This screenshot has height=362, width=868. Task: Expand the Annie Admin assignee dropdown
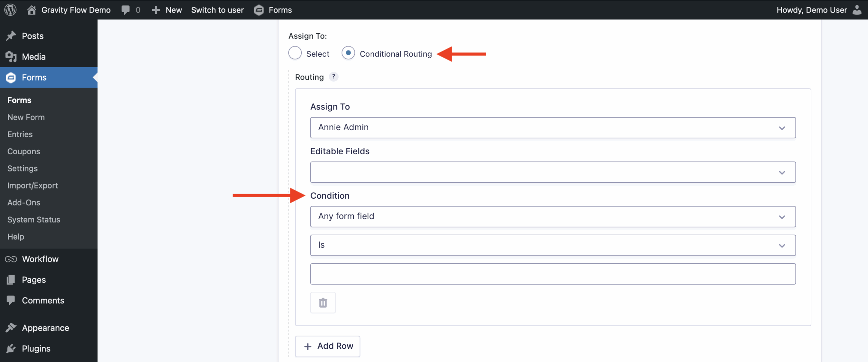(x=553, y=128)
